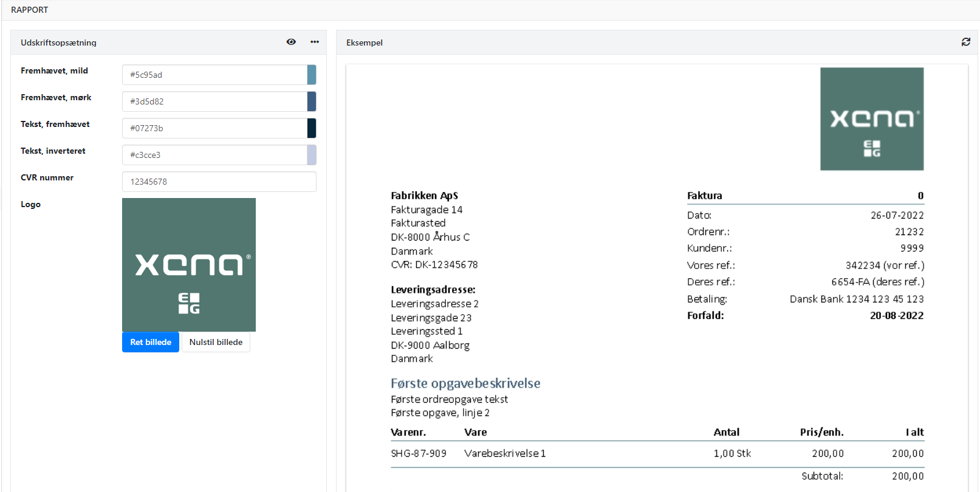The height and width of the screenshot is (492, 980).
Task: Click the CVR nummer input field
Action: tap(219, 182)
